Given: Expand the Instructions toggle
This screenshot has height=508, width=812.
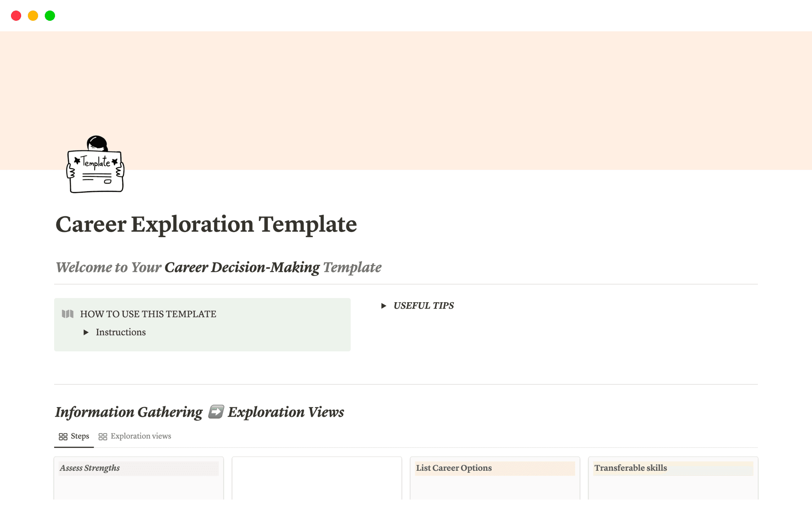Looking at the screenshot, I should 86,332.
